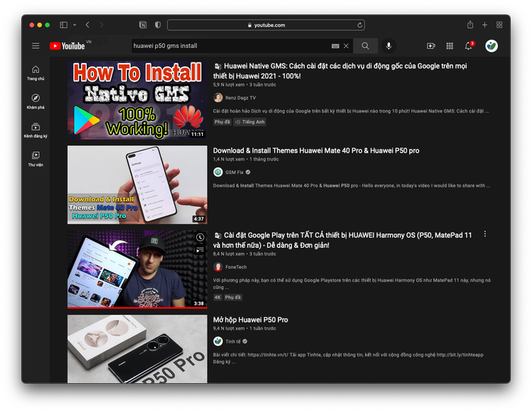Open the account avatar menu
This screenshot has width=532, height=412.
point(491,46)
